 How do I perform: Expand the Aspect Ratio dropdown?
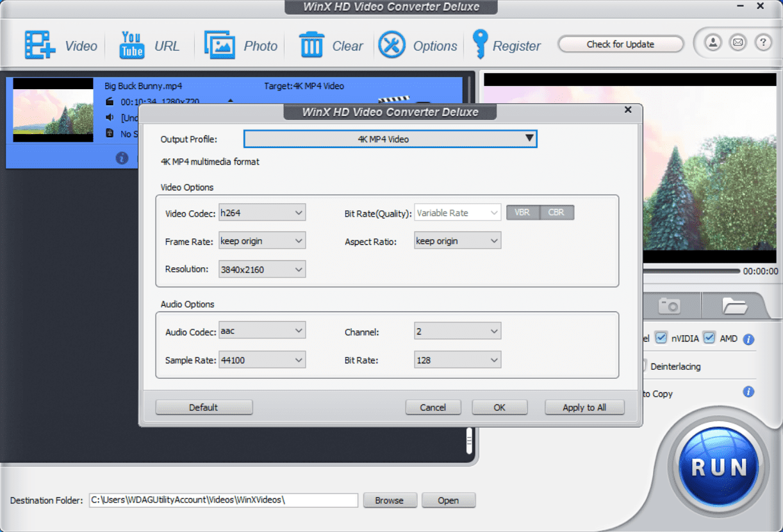(x=457, y=241)
